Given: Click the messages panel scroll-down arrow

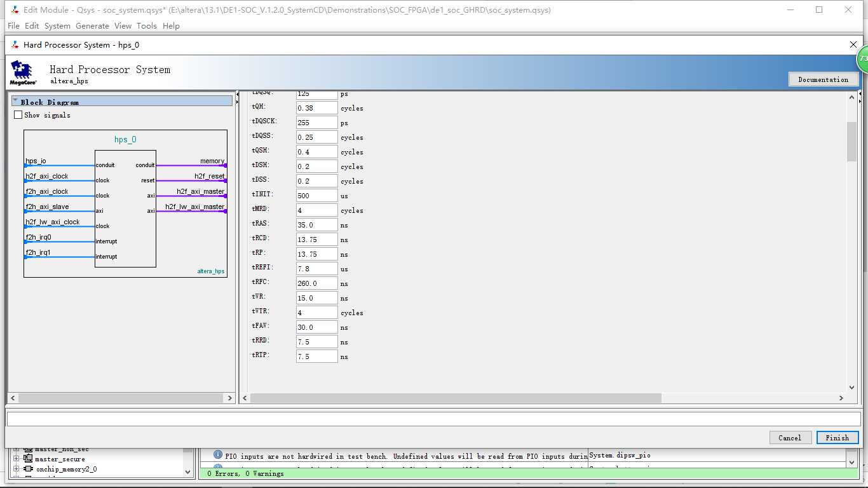Looking at the screenshot, I should pyautogui.click(x=851, y=462).
